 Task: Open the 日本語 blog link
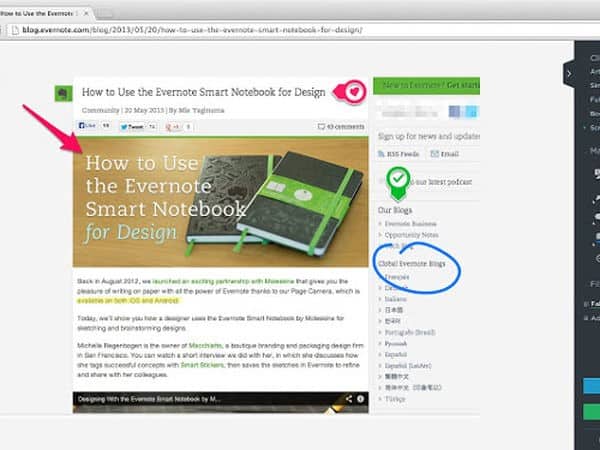coord(393,310)
